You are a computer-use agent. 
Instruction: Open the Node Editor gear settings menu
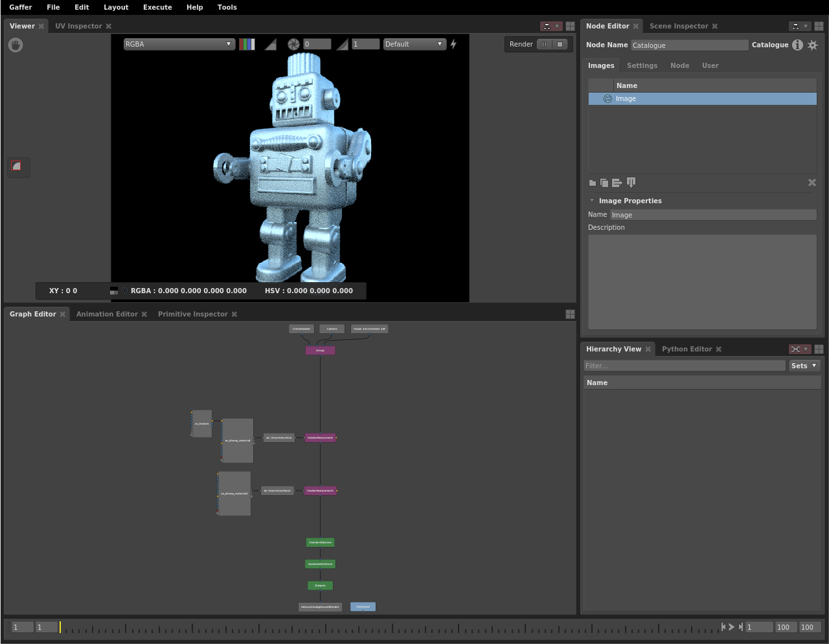tap(813, 45)
